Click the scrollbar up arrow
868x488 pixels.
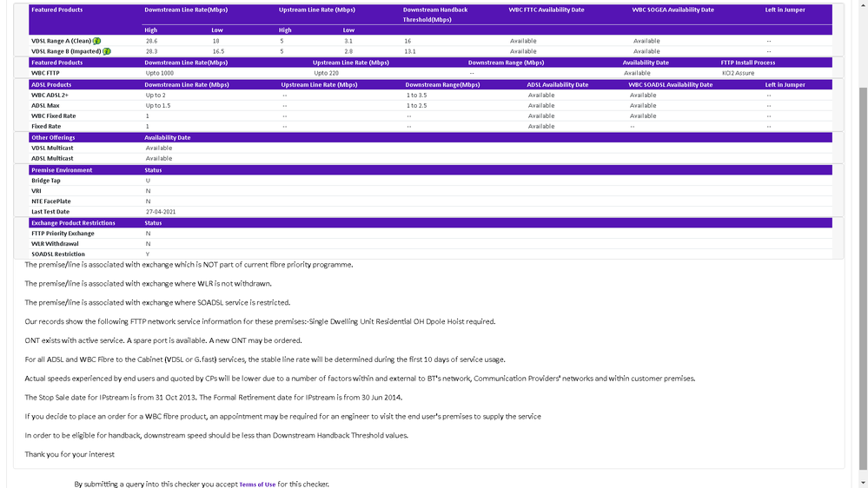click(x=863, y=4)
